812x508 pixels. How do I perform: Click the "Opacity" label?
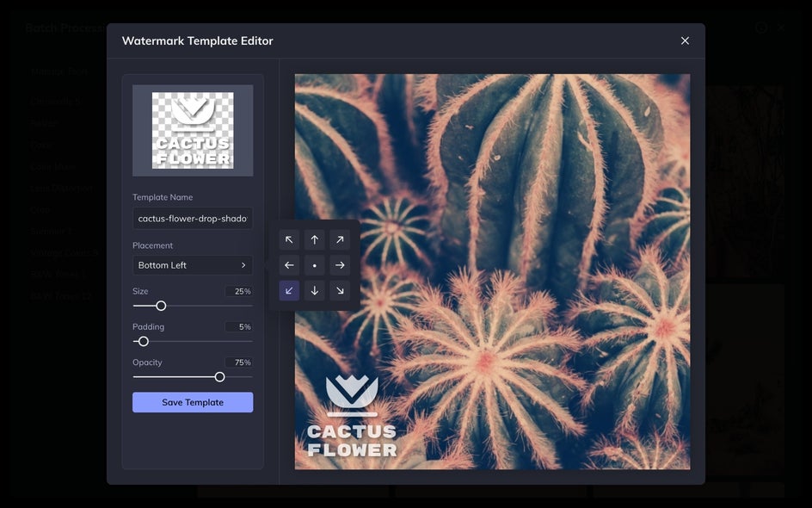tap(147, 362)
